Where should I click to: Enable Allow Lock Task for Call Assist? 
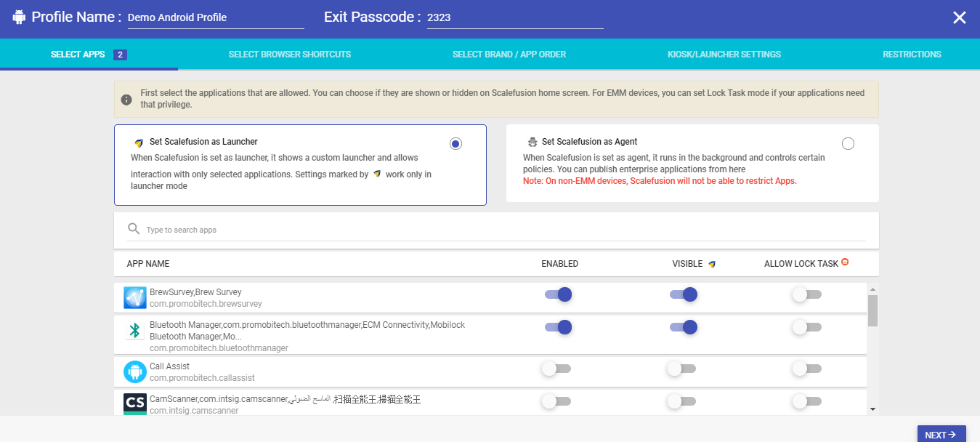(x=807, y=369)
